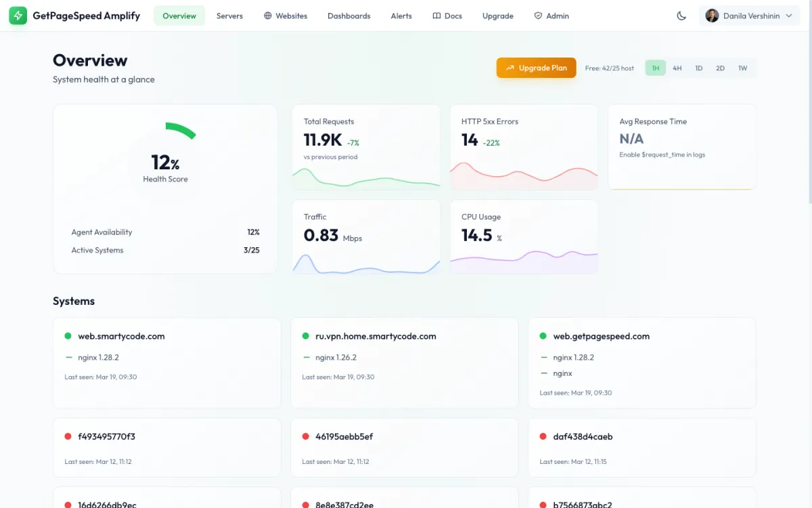812x508 pixels.
Task: Switch to the Servers tab
Action: point(229,16)
